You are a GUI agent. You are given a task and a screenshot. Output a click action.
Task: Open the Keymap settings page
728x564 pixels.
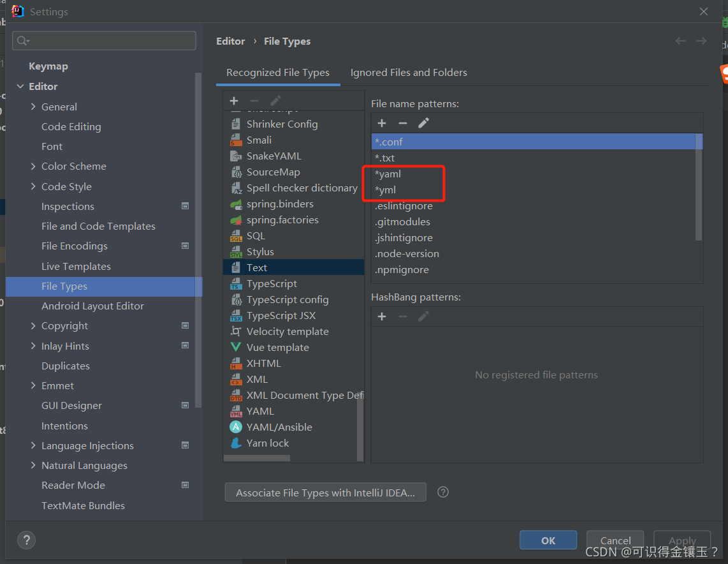tap(48, 66)
